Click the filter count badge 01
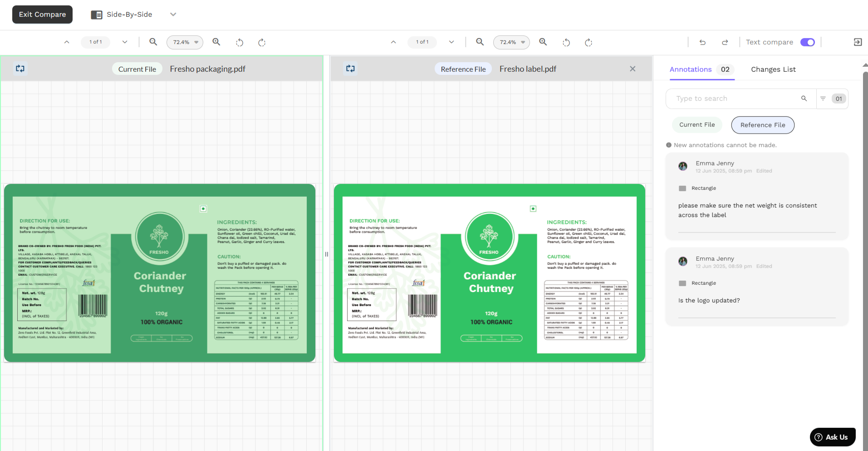868x451 pixels. click(839, 99)
